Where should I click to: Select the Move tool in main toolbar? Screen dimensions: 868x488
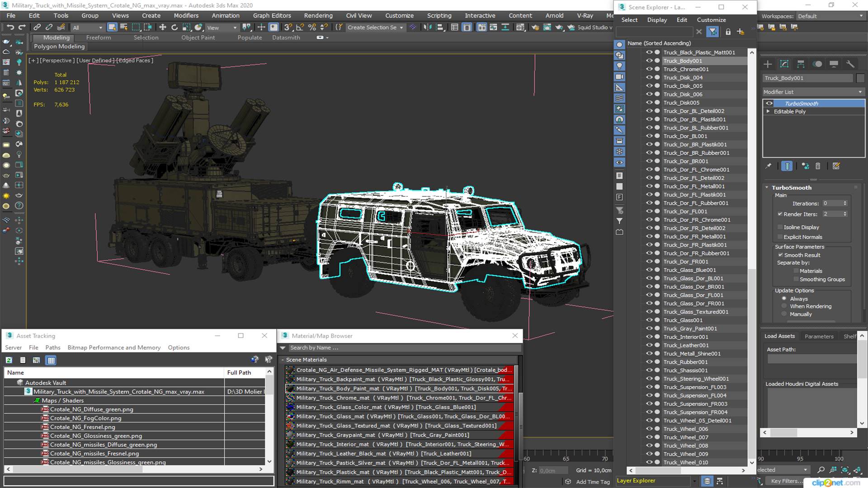(x=163, y=28)
